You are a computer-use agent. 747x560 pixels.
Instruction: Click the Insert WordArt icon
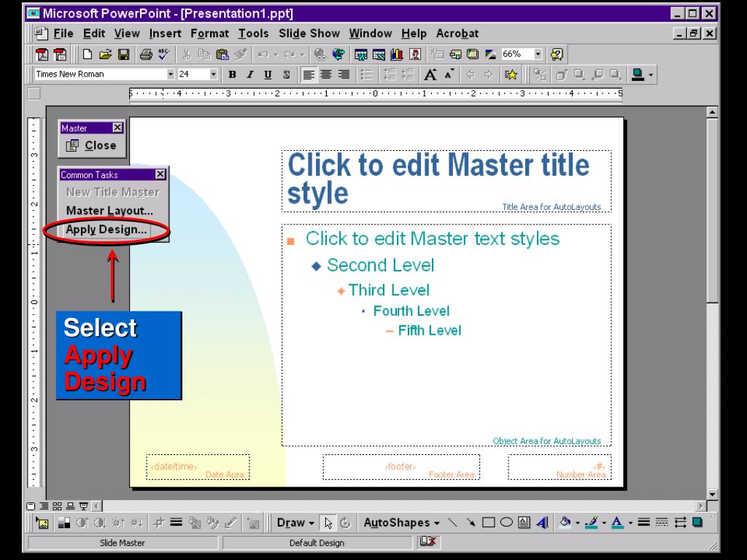pyautogui.click(x=542, y=523)
